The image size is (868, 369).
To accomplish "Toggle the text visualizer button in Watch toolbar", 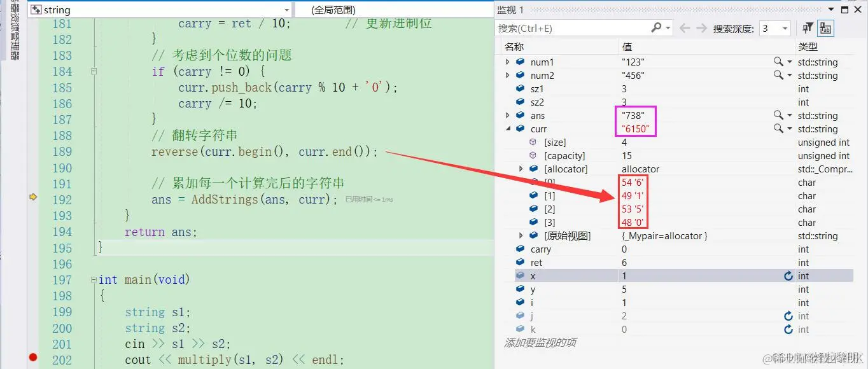I will tap(825, 28).
